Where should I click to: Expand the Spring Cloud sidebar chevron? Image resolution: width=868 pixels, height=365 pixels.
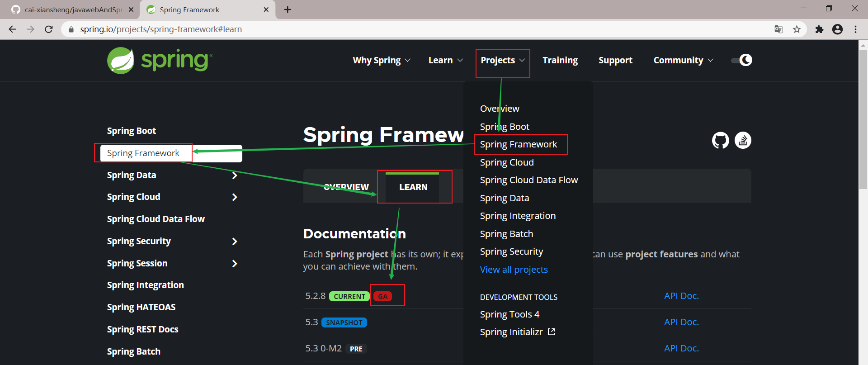(x=235, y=197)
